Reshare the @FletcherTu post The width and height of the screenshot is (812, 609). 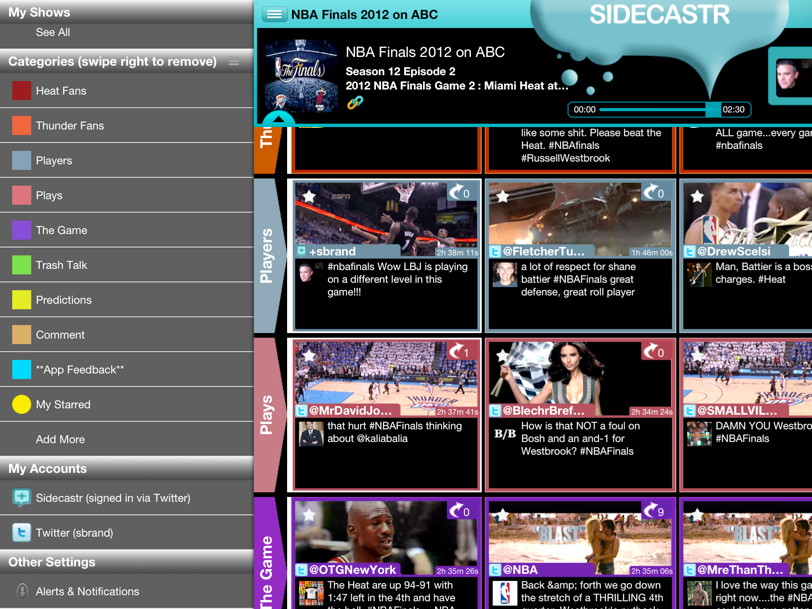click(x=655, y=192)
